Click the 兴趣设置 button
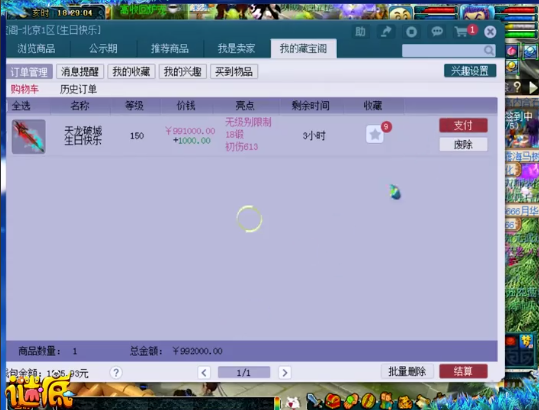Image resolution: width=539 pixels, height=410 pixels. [470, 71]
